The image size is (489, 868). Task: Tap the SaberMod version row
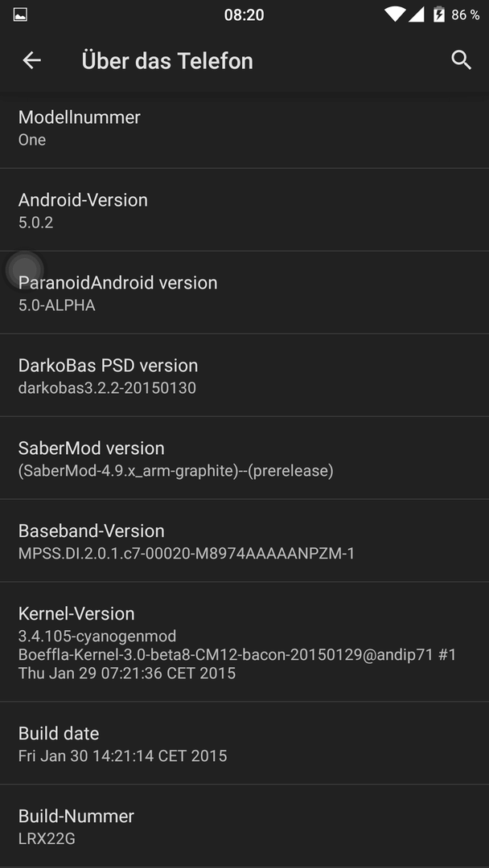click(244, 458)
